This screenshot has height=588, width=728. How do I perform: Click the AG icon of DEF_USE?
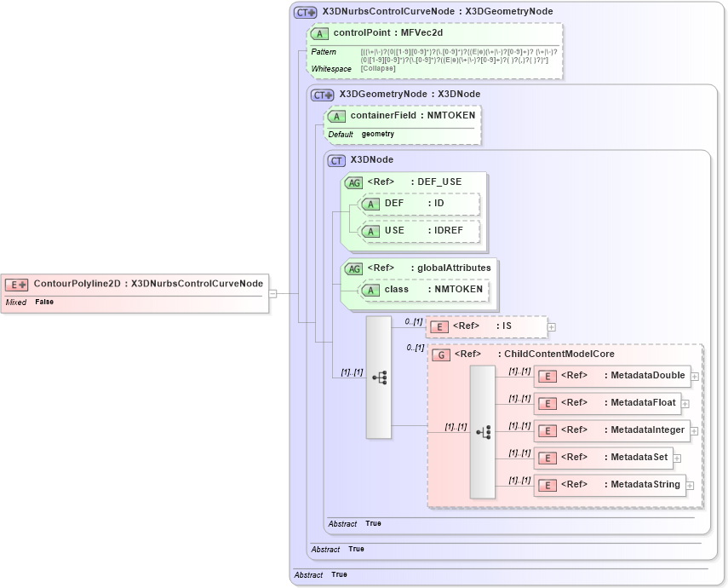coord(354,182)
